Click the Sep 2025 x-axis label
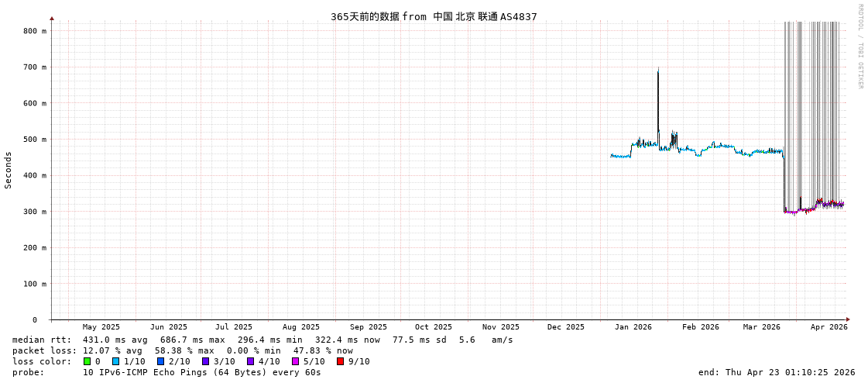 (368, 327)
